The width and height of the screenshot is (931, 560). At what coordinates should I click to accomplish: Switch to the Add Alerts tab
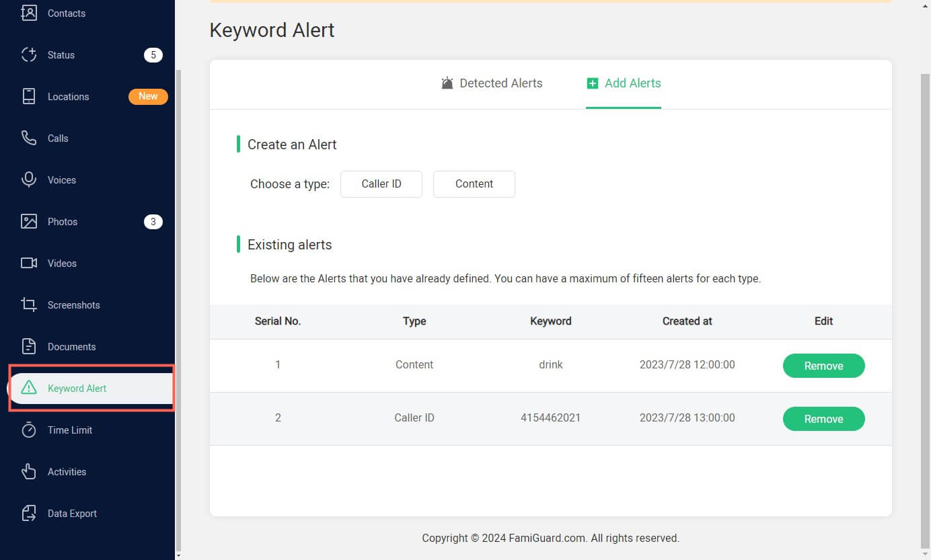[624, 83]
